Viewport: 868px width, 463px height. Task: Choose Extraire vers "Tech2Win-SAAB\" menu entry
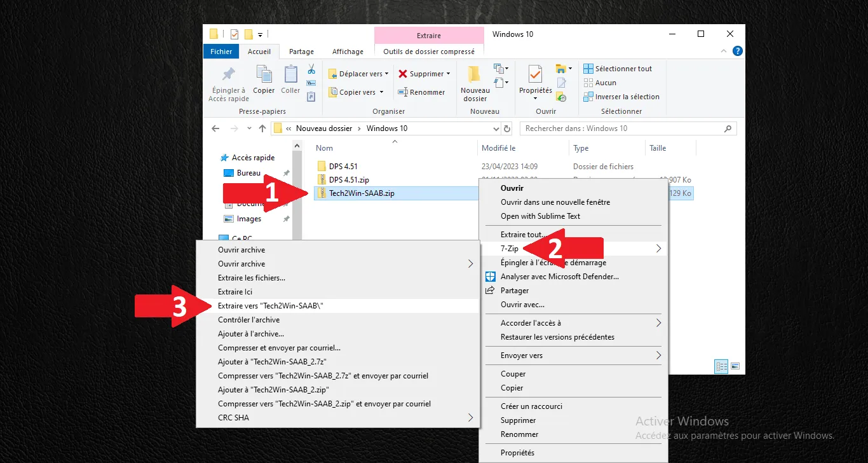click(x=271, y=306)
